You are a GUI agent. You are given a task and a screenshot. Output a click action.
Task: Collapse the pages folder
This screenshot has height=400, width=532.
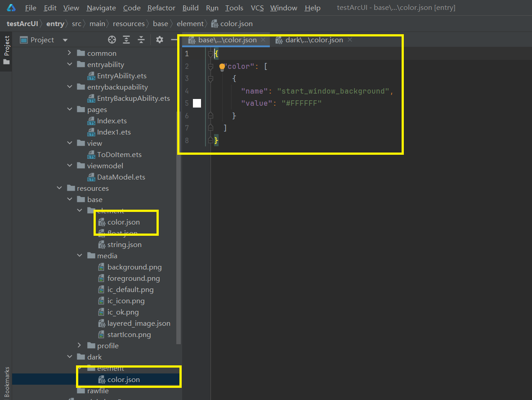70,109
